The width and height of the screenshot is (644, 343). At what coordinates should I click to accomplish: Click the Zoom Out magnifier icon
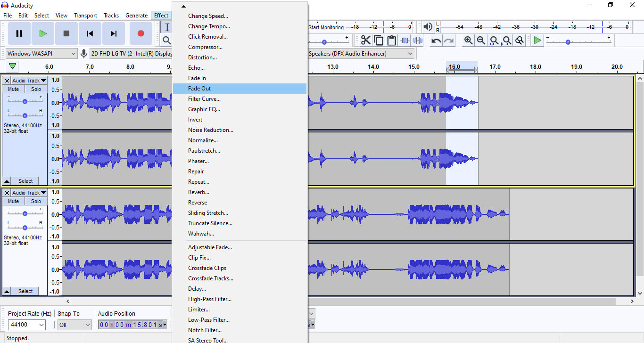(481, 41)
